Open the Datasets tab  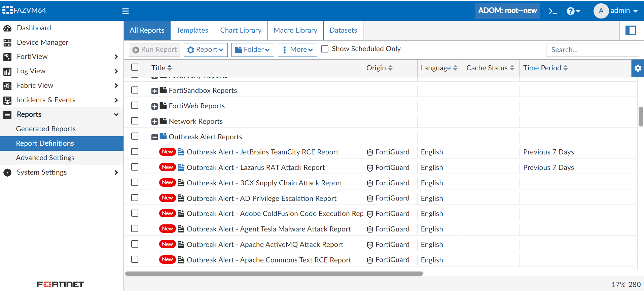343,30
